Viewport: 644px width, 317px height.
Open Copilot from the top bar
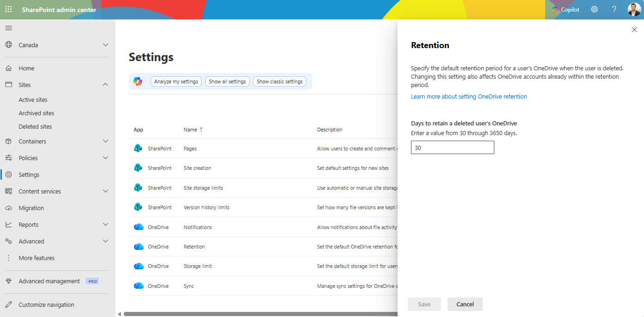click(566, 9)
